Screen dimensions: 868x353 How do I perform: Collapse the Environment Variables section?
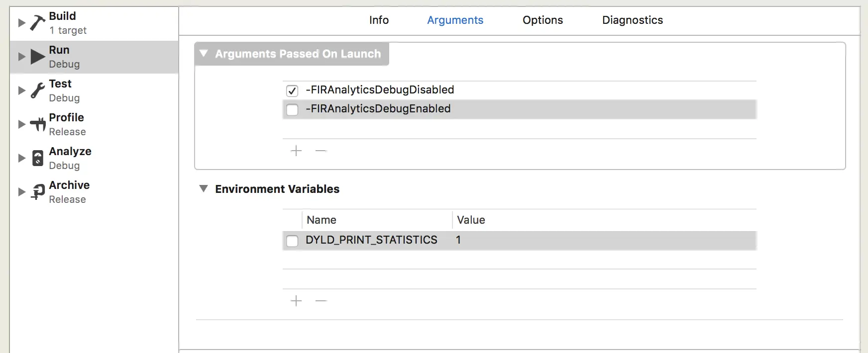coord(203,188)
